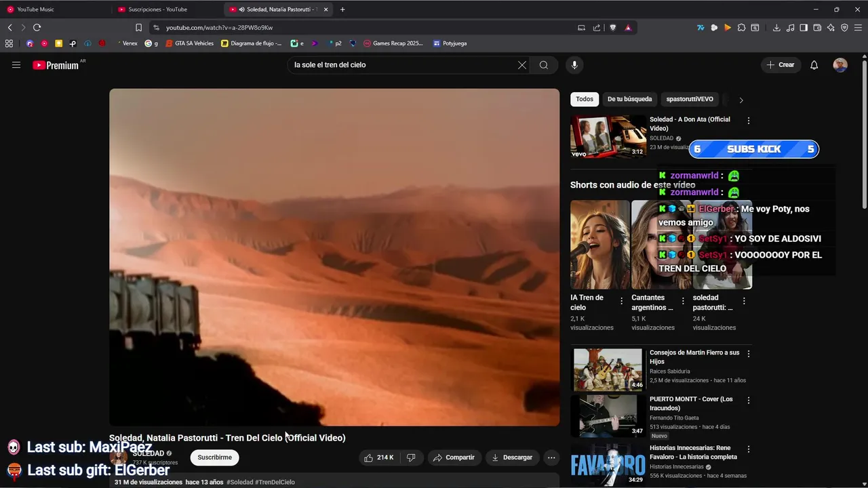This screenshot has height=488, width=868.
Task: Open the A Don Ata video thumbnail
Action: click(608, 137)
